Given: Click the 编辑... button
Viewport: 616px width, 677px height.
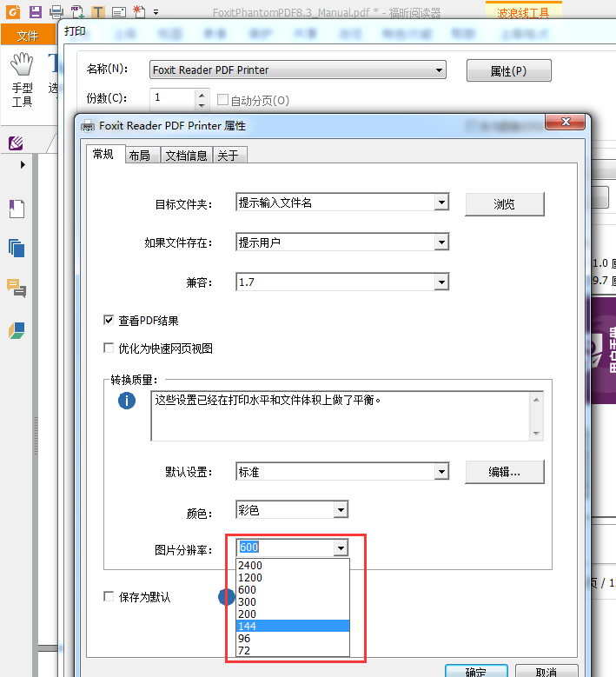Looking at the screenshot, I should coord(504,472).
